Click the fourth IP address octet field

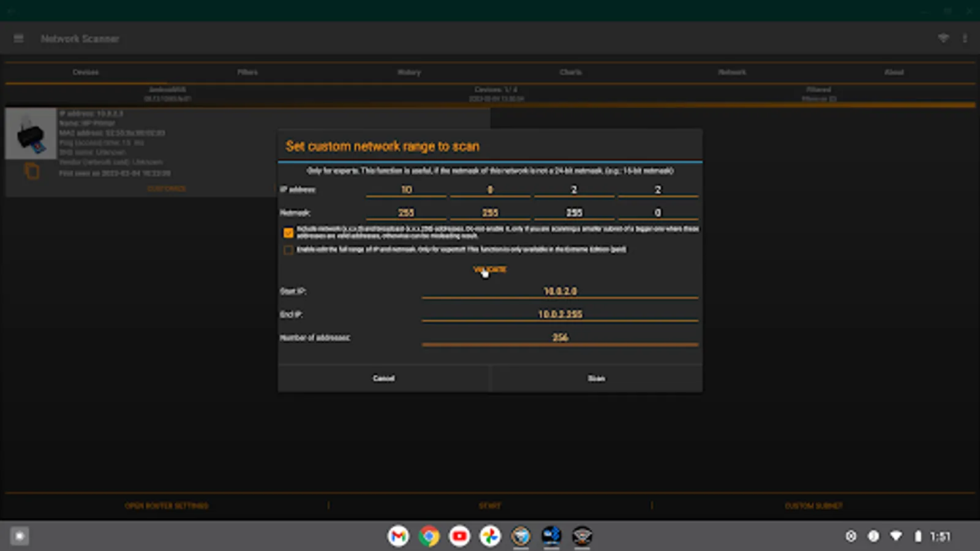point(658,190)
